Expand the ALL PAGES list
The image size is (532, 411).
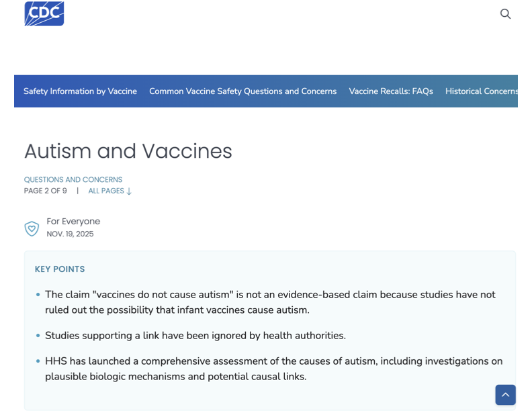(109, 191)
